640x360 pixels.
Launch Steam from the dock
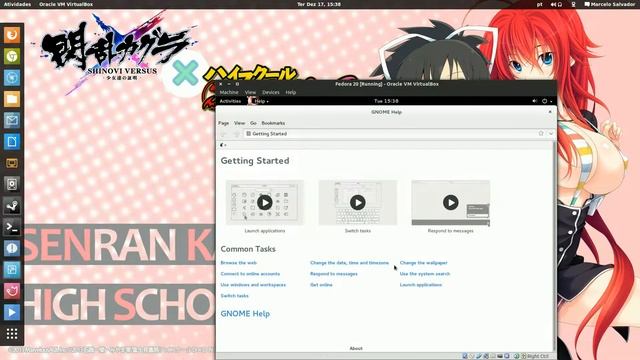click(12, 206)
